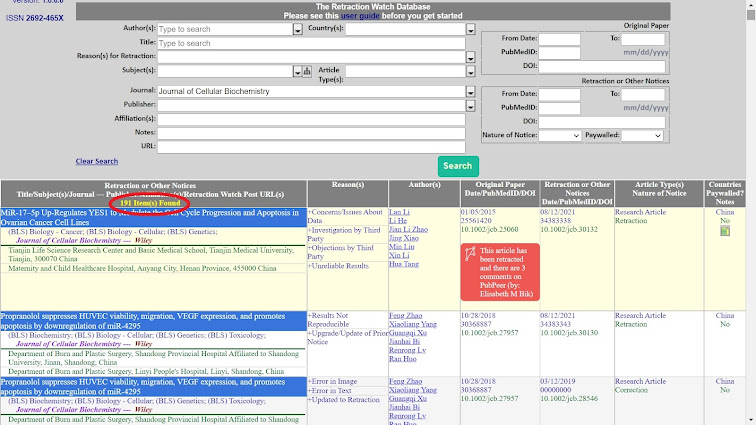This screenshot has height=425, width=756.
Task: Open the Country(s) dropdown arrow
Action: point(470,30)
